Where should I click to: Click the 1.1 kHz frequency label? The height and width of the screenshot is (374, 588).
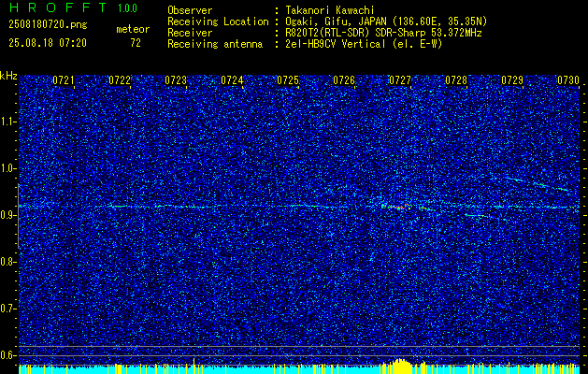(7, 122)
